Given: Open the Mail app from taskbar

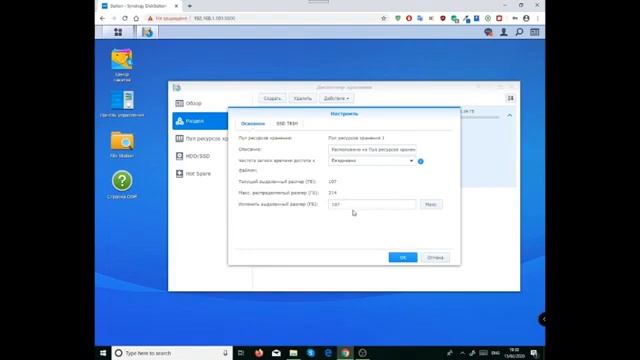Looking at the screenshot, I should tap(276, 353).
